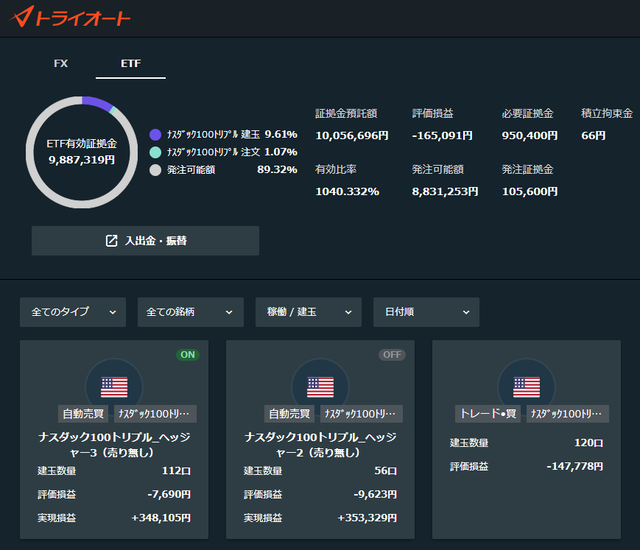Click the external link icon beside 入出金・振替
The width and height of the screenshot is (640, 550).
click(111, 241)
